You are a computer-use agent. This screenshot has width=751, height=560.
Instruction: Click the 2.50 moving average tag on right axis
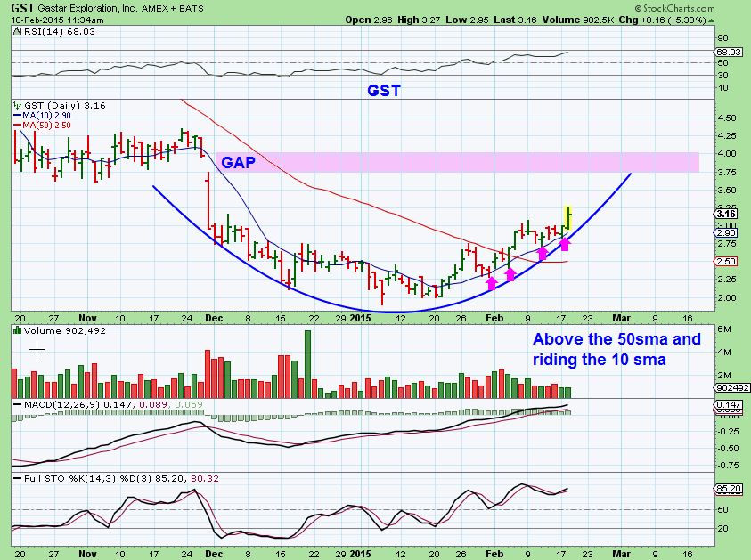[726, 262]
